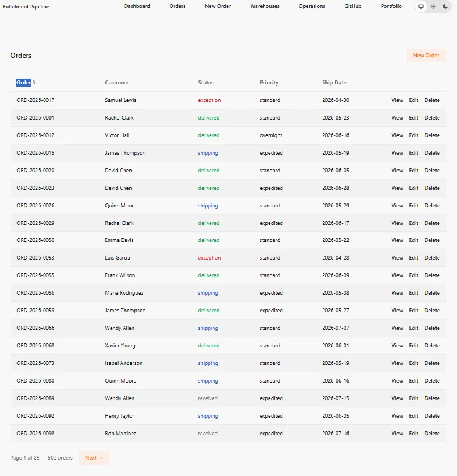The width and height of the screenshot is (457, 476).
Task: View order ORD-2026-0073
Action: (397, 363)
